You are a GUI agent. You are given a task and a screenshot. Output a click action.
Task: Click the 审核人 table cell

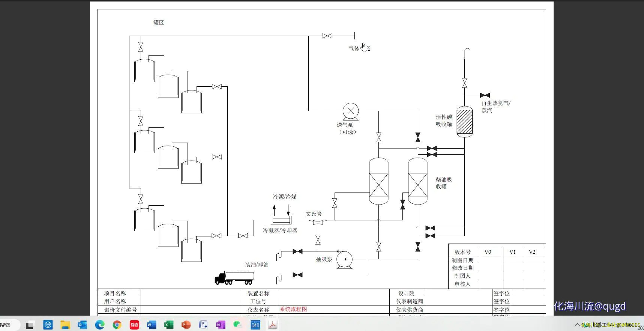464,284
